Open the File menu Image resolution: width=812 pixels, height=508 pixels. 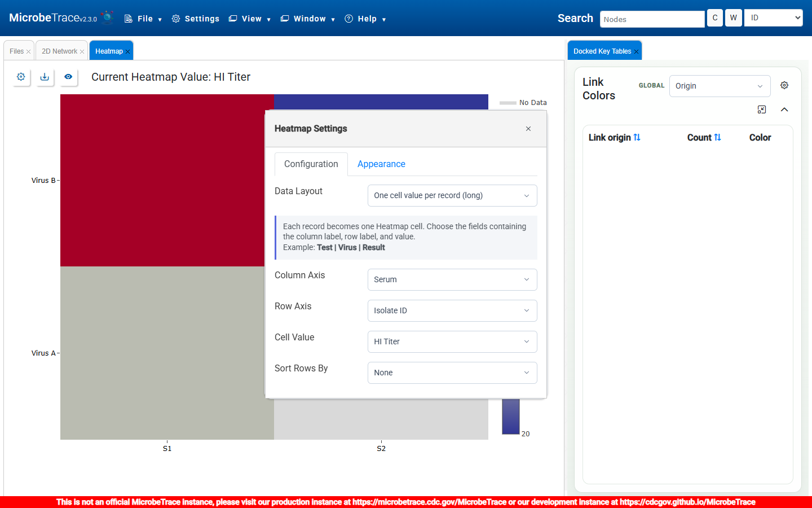tap(143, 19)
